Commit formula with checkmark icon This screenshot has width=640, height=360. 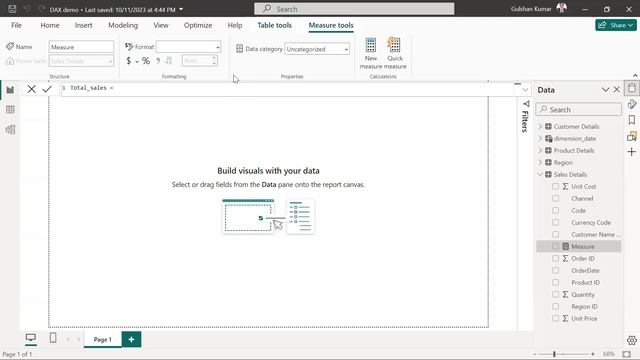coord(47,89)
